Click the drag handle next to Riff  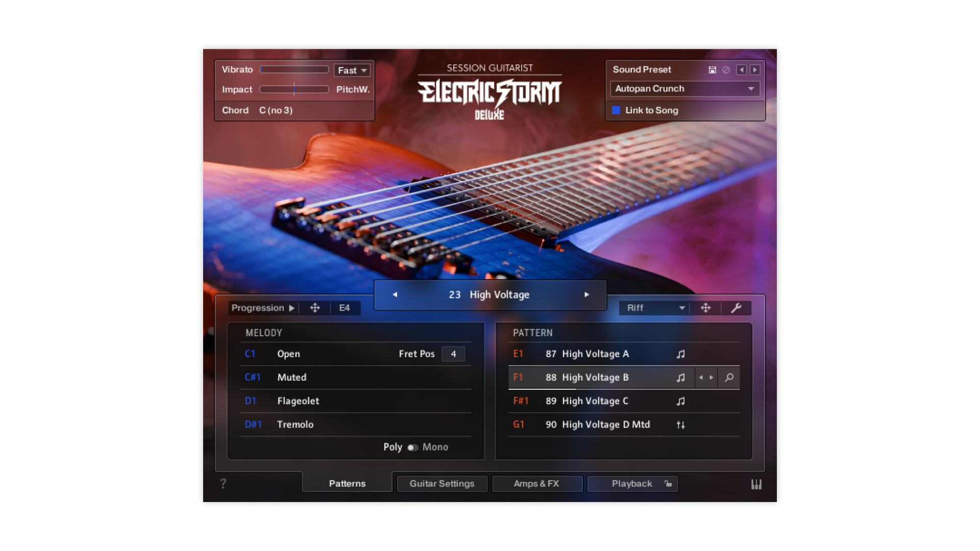point(706,308)
